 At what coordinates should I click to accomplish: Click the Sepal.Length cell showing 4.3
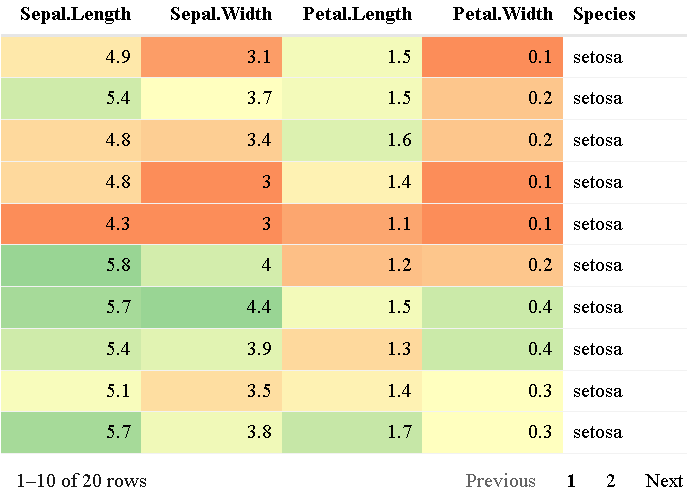point(71,224)
